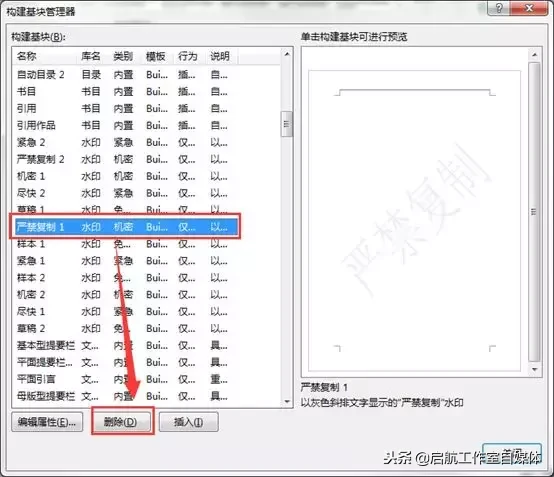Viewport: 554px width, 477px height.
Task: Select the 自动目录 2 row
Action: 126,75
